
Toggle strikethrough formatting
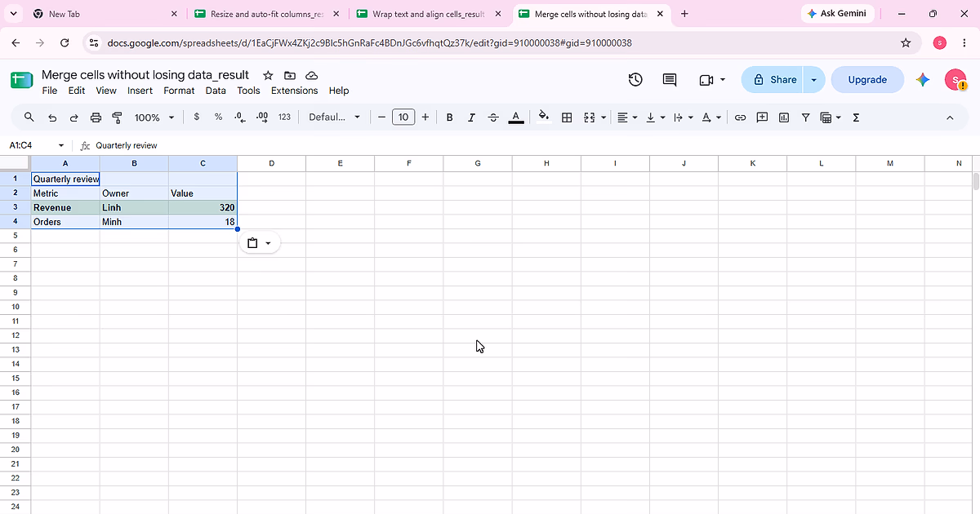tap(493, 117)
